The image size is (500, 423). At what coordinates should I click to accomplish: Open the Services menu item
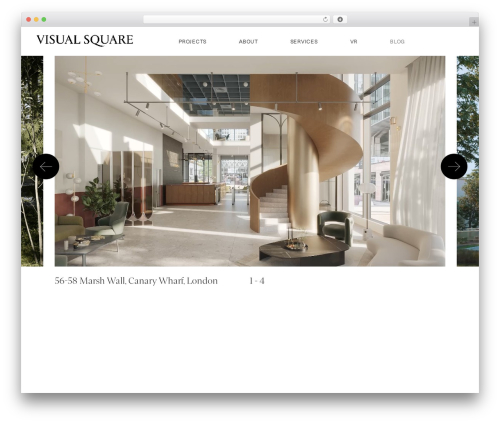(304, 42)
